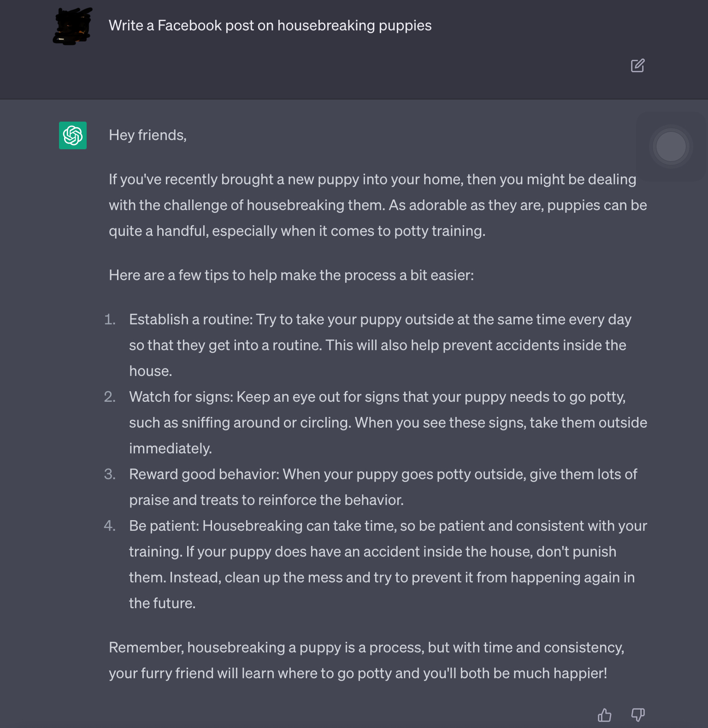Click the green ChatGPT logo avatar
The width and height of the screenshot is (708, 728).
(x=73, y=135)
